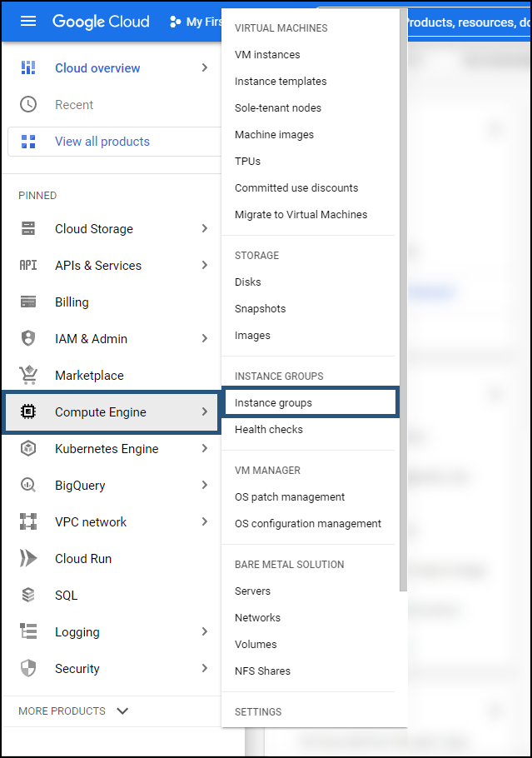
Task: Click the Billing card icon
Action: pyautogui.click(x=28, y=302)
